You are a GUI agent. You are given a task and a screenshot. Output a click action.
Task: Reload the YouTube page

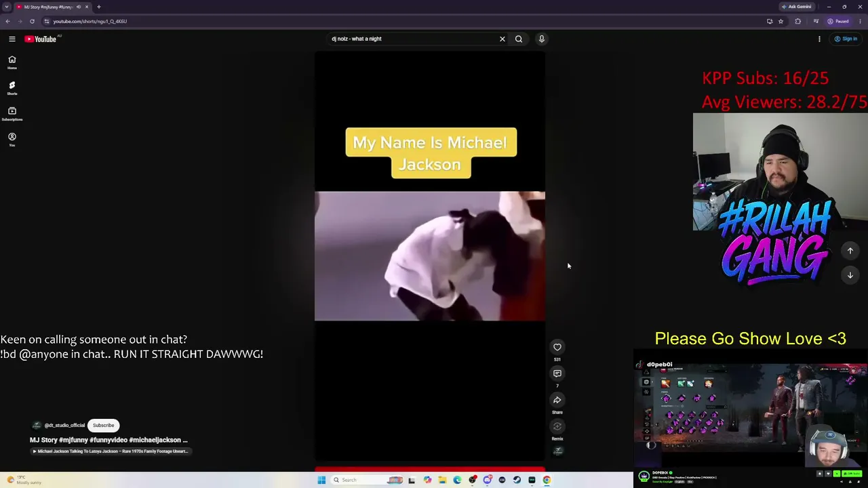[32, 21]
